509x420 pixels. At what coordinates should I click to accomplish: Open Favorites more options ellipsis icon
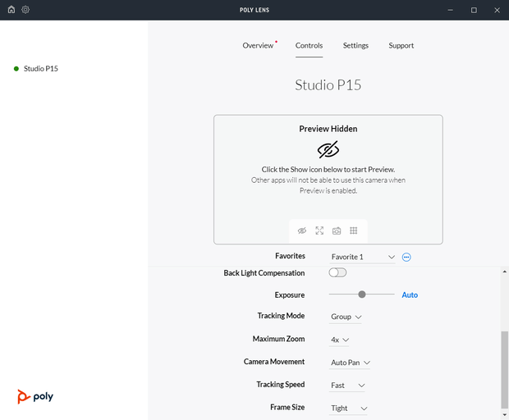(x=406, y=258)
